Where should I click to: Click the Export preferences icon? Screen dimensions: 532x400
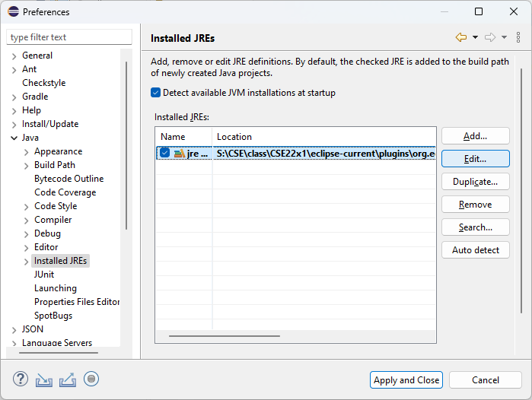click(x=68, y=379)
